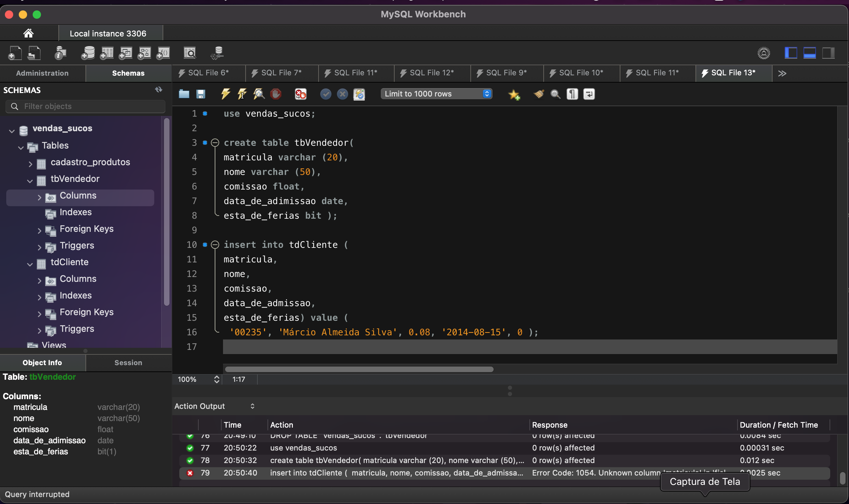Open Action Output type selector

tap(214, 406)
